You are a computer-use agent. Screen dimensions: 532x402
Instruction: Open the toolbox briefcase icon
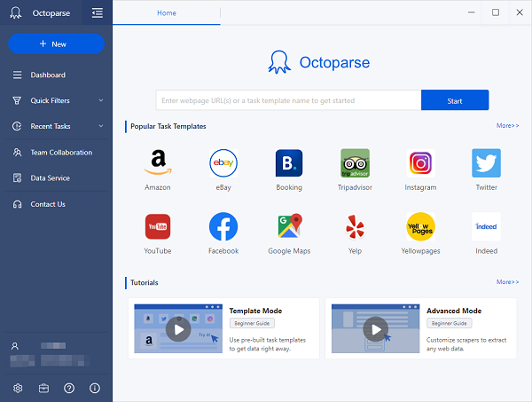pyautogui.click(x=43, y=388)
